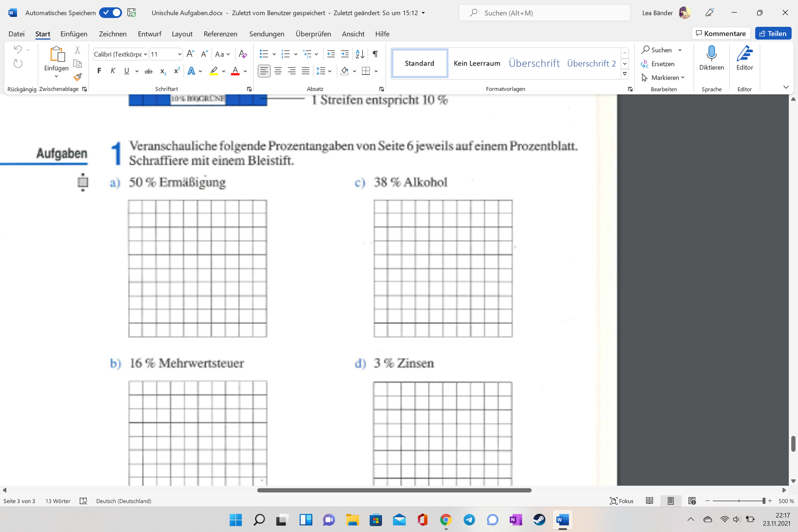Switch to the Referenzen tab

220,34
